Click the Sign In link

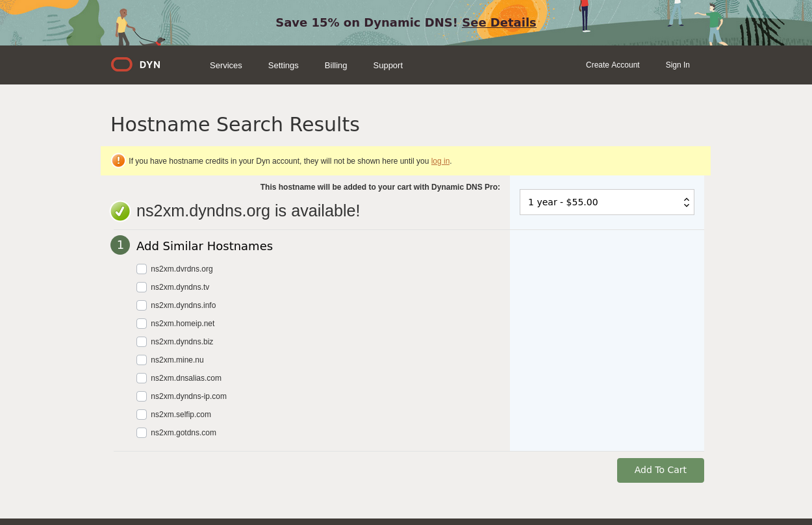[x=678, y=65]
